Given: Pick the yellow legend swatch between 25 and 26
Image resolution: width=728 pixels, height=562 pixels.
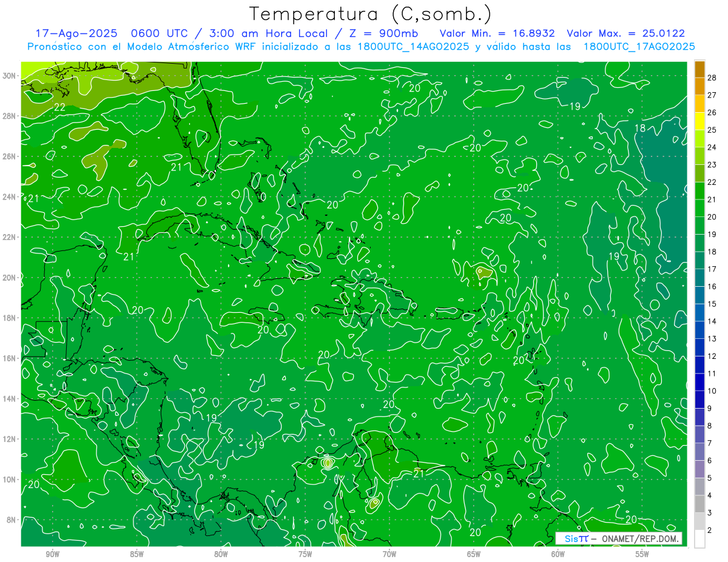Looking at the screenshot, I should click(699, 121).
